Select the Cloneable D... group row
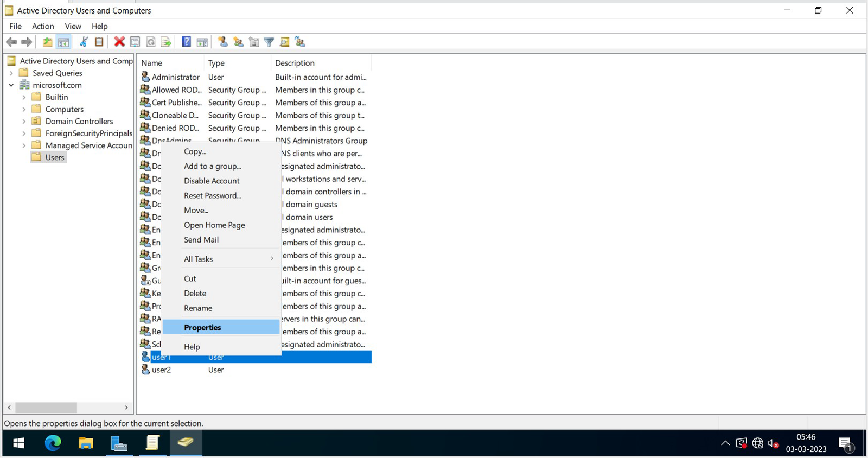868x458 pixels. pos(255,115)
